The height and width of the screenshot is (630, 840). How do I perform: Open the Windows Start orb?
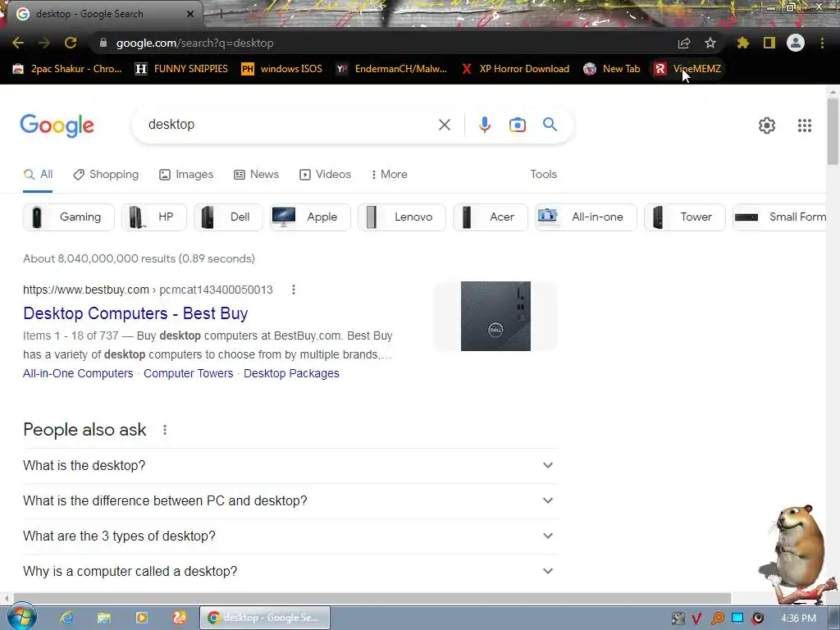point(21,617)
